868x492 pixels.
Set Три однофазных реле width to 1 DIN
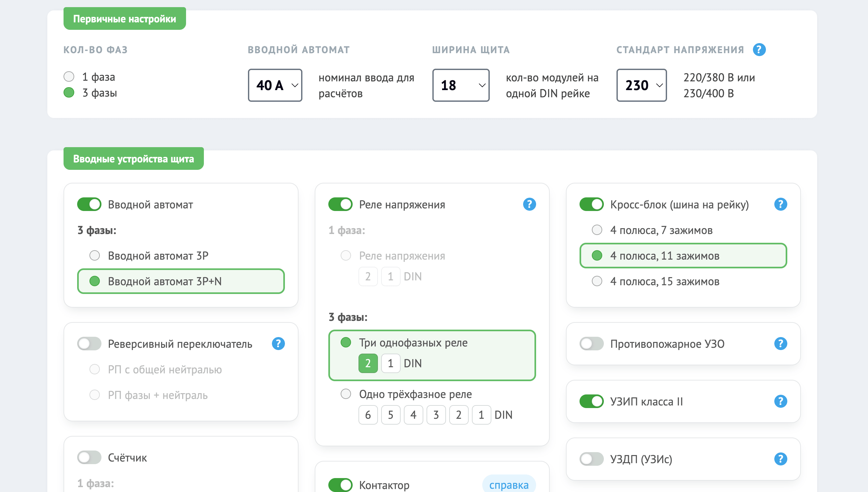click(391, 363)
